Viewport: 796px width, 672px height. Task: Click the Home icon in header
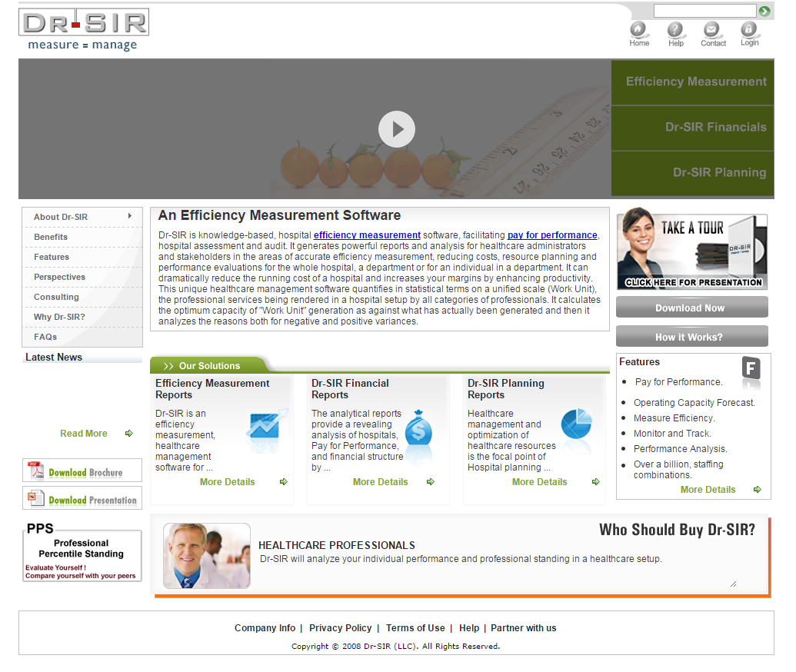(638, 29)
